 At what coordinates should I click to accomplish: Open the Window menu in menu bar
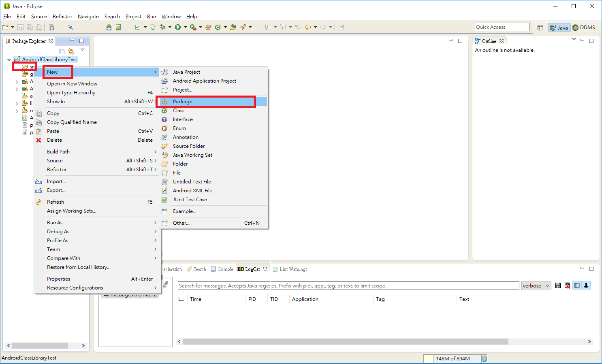click(171, 17)
